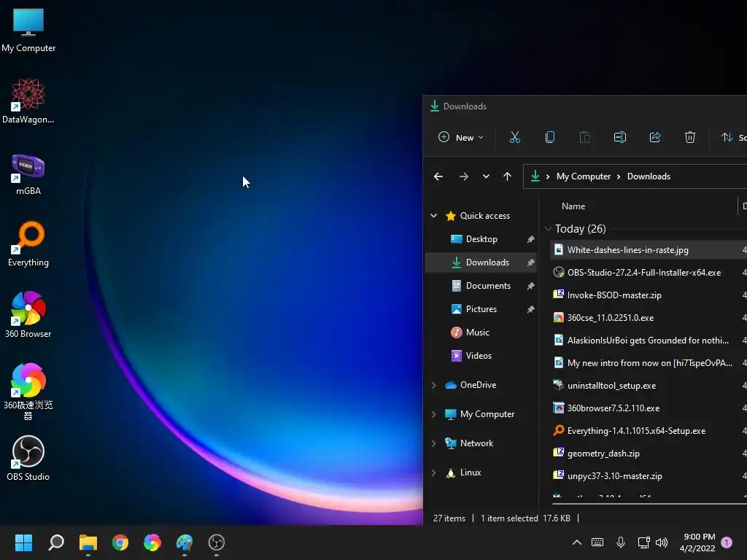
Task: Expand My Computer node in navigation pane
Action: [433, 414]
